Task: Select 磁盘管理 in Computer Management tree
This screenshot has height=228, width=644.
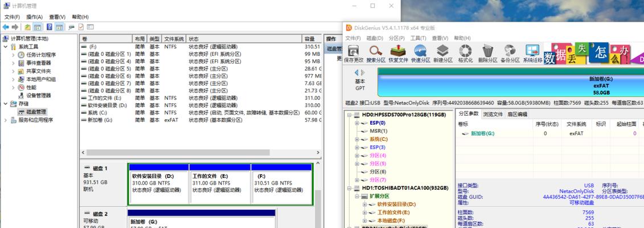Action: click(x=36, y=112)
